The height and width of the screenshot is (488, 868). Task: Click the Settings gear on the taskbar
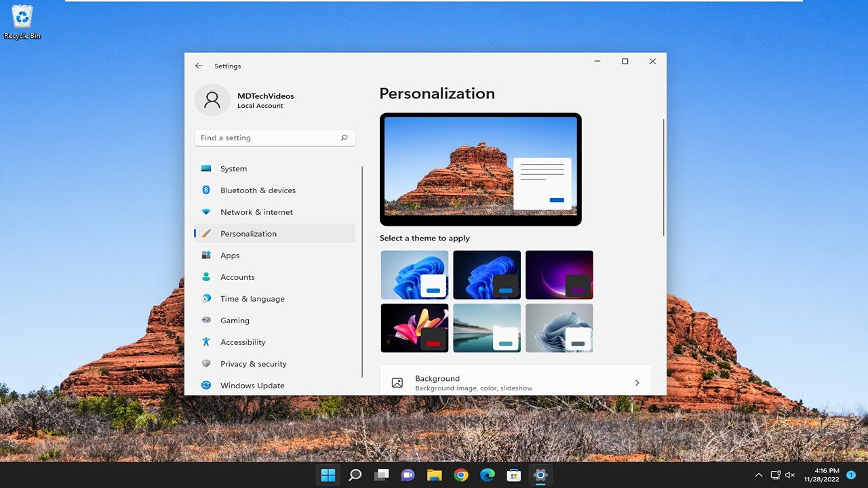pyautogui.click(x=540, y=475)
